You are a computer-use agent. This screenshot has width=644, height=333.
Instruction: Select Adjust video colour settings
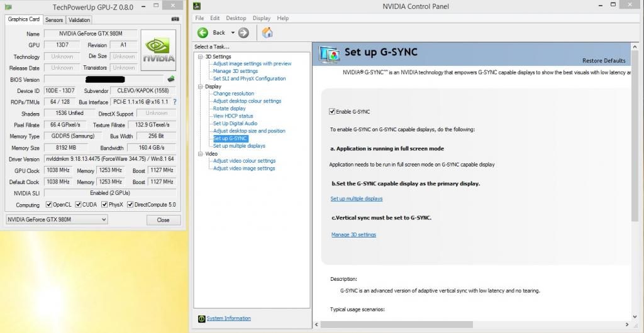245,161
